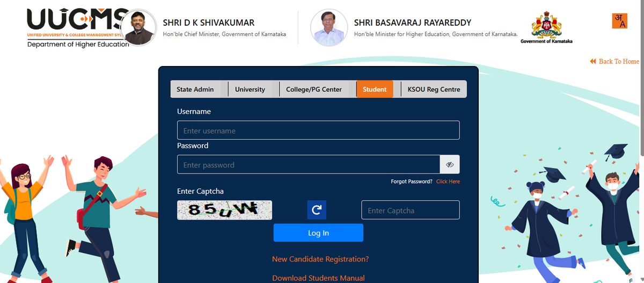This screenshot has height=283, width=644.
Task: Click the UUCMS logo
Action: tap(78, 27)
